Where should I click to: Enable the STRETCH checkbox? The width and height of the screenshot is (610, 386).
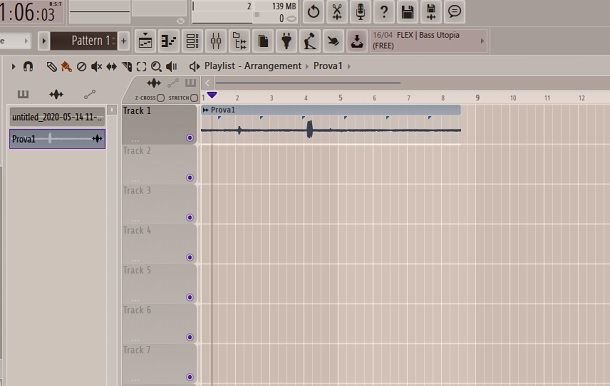pyautogui.click(x=194, y=98)
